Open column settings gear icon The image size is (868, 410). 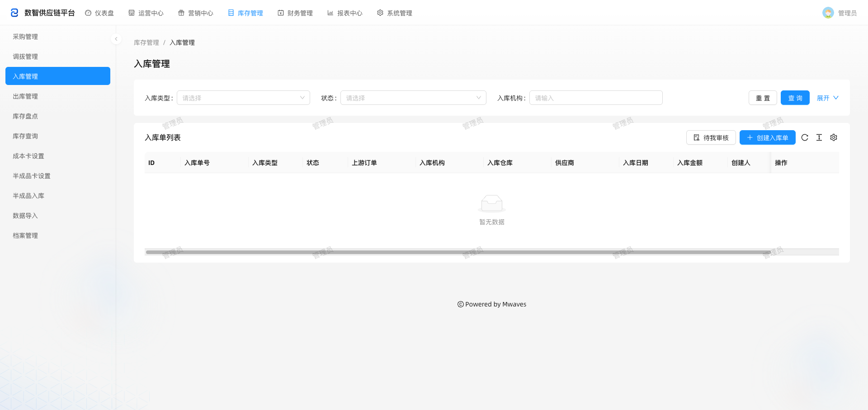[x=834, y=137]
